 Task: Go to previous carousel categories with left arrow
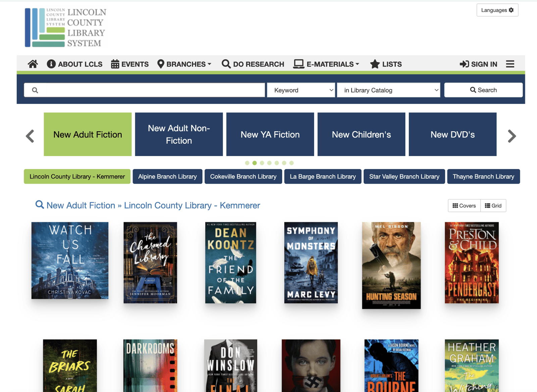coord(30,136)
